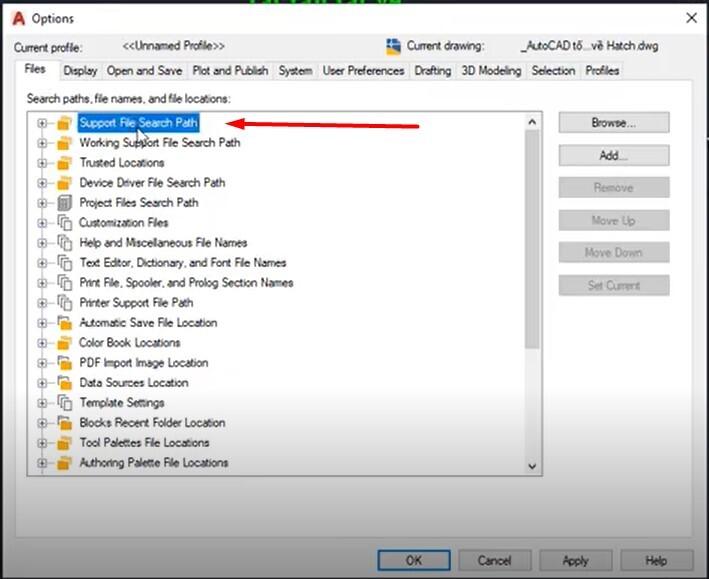Viewport: 709px width, 579px height.
Task: Confirm with the OK button
Action: 414,560
